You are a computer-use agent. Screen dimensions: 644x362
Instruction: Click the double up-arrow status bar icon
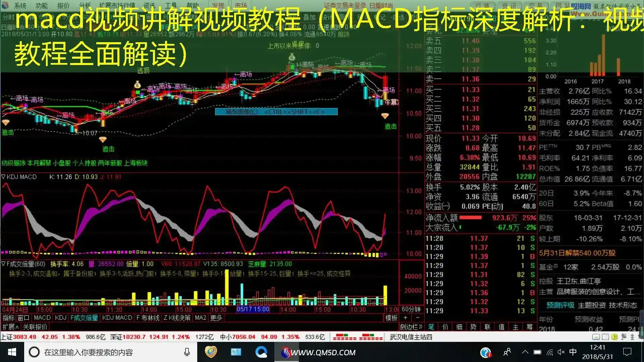(x=632, y=337)
